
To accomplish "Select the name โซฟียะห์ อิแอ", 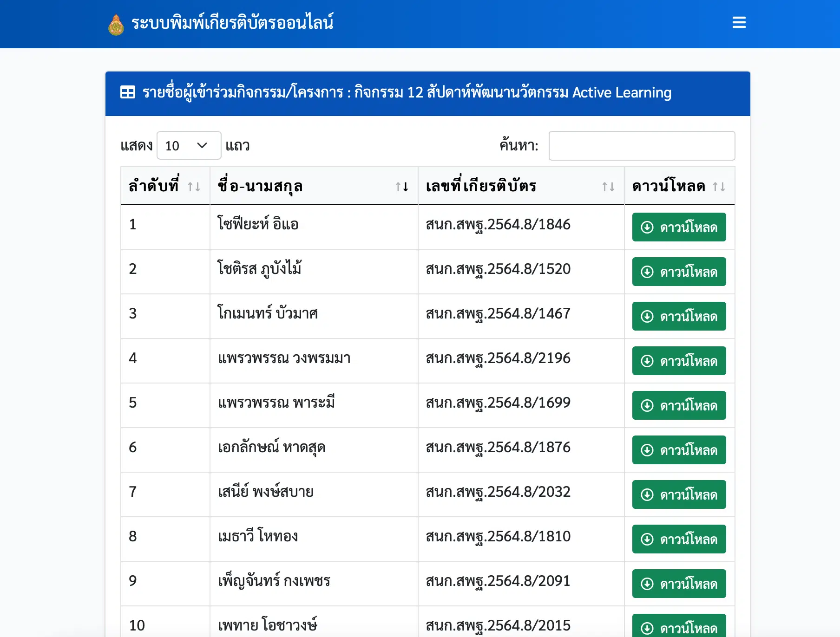I will 258,224.
